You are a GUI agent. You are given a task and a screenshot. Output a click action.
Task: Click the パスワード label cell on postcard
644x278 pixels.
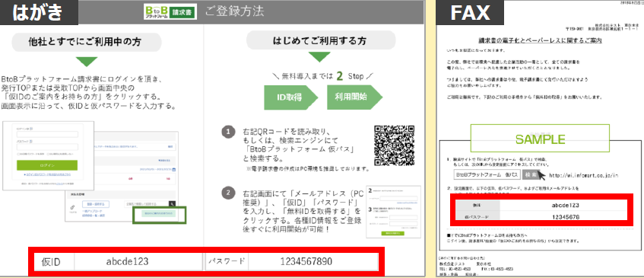tap(227, 261)
